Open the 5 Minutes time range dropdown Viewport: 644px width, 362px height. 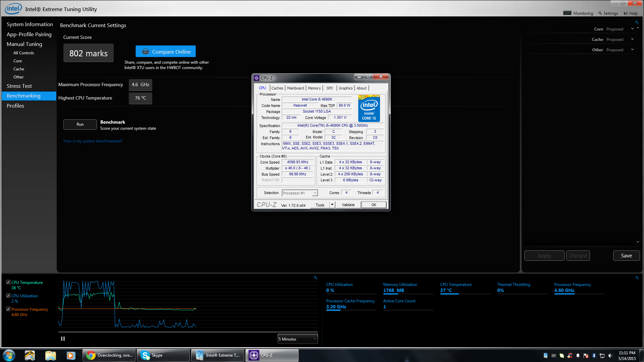(298, 339)
